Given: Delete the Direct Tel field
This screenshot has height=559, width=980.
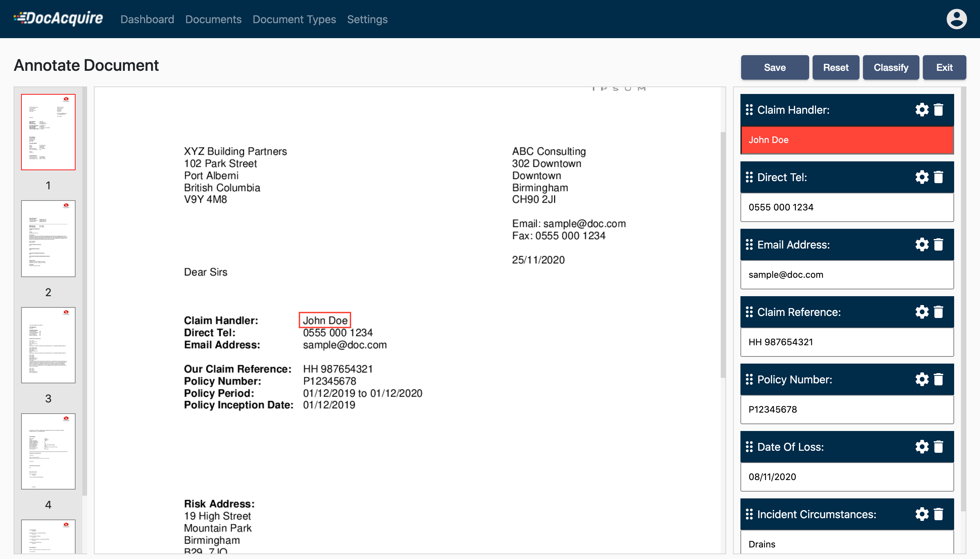Looking at the screenshot, I should pos(938,177).
